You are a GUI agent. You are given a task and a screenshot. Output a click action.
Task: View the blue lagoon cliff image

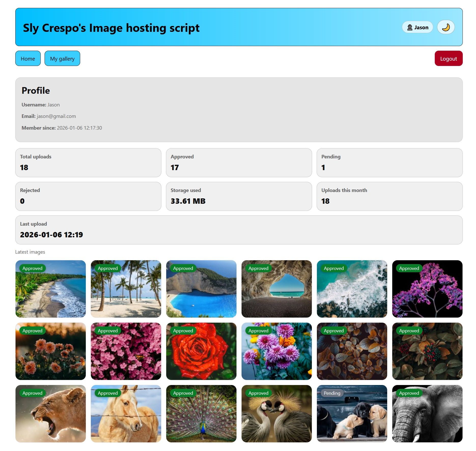point(201,289)
